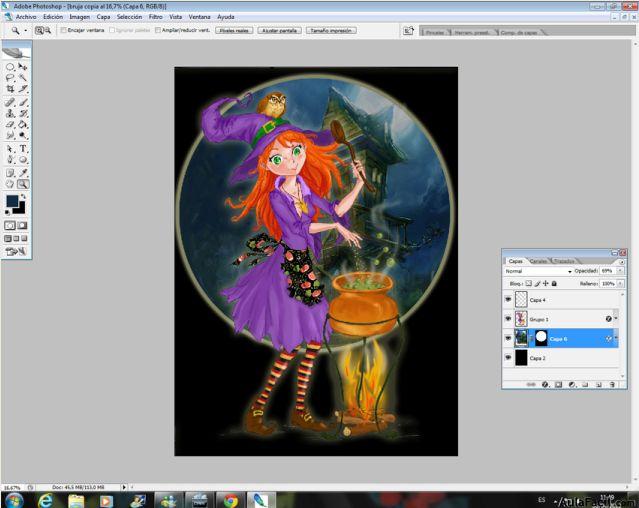
Task: Open the Archivo menu
Action: pos(26,17)
